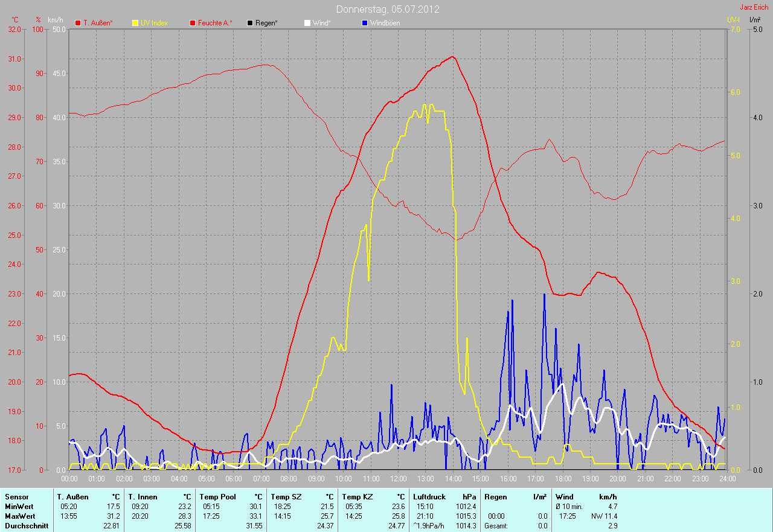Click the pool maximum value '33.1'
The image size is (773, 532).
point(255,516)
